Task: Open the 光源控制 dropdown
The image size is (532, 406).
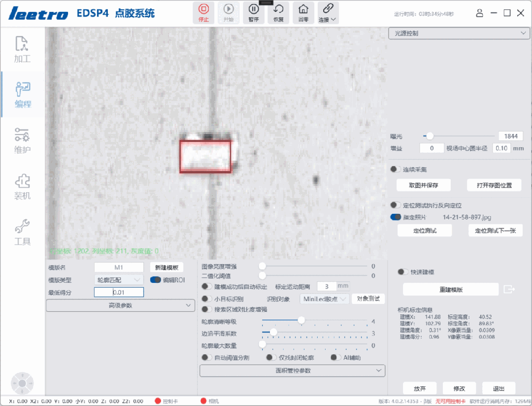Action: [459, 34]
